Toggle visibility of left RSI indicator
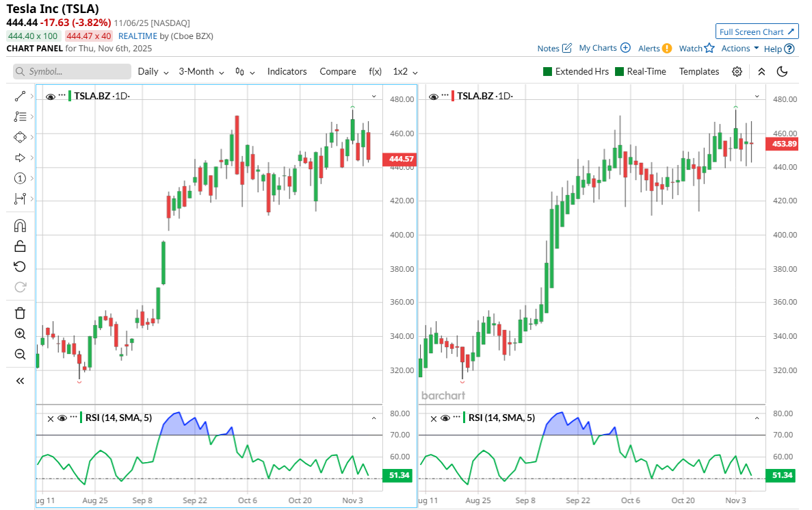Screen dimensions: 812x510 tap(62, 418)
